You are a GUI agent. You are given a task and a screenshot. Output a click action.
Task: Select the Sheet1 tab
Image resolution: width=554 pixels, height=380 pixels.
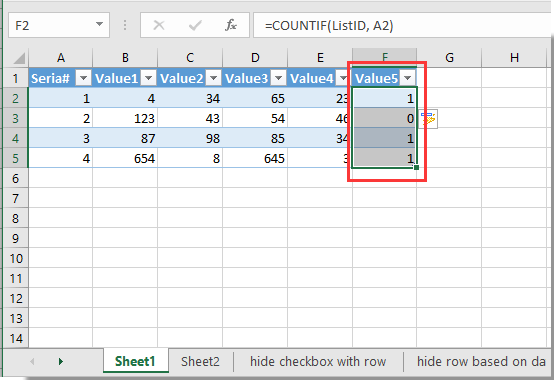click(x=135, y=361)
